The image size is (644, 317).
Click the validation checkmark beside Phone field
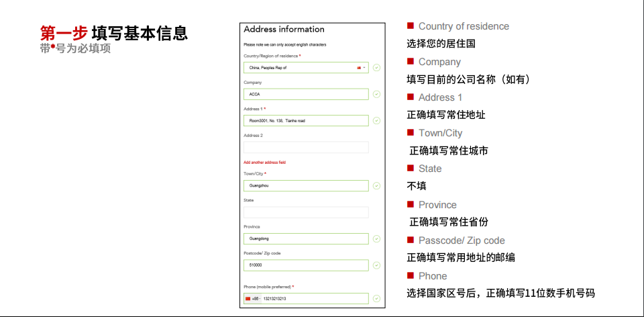point(376,298)
